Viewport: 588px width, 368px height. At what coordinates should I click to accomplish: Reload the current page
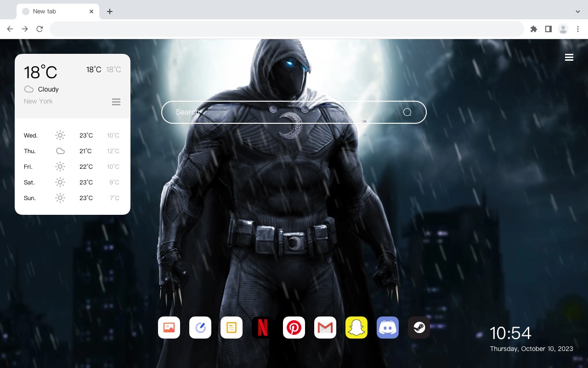(x=40, y=29)
